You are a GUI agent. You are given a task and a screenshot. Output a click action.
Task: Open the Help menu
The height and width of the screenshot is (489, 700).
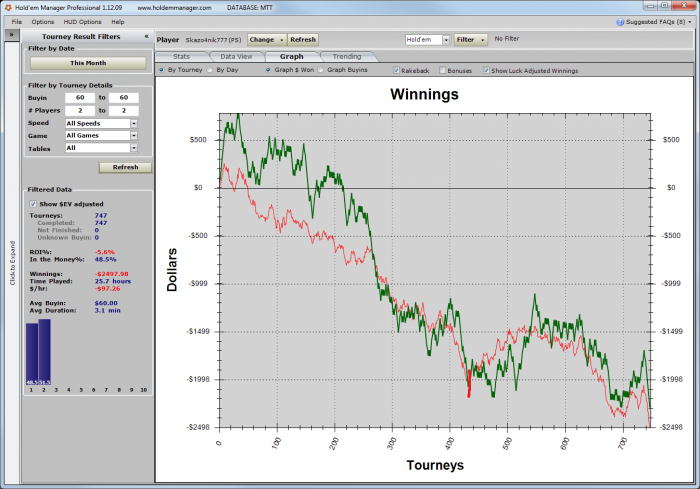pyautogui.click(x=118, y=22)
